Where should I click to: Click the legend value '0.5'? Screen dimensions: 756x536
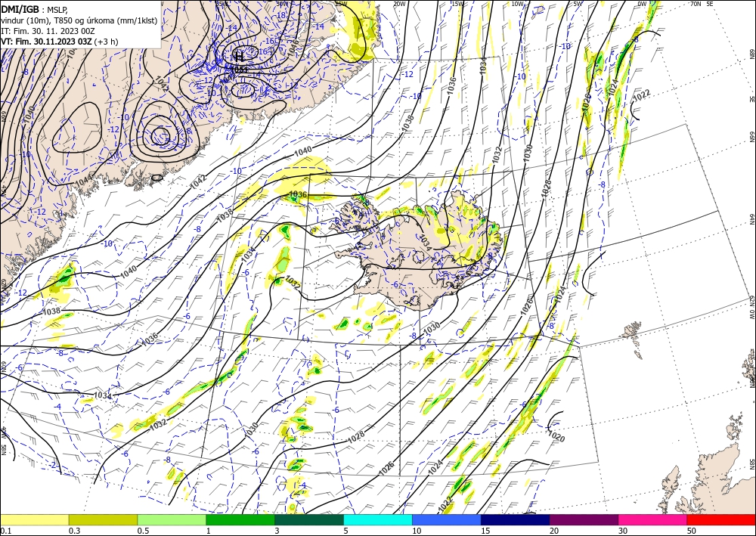(143, 531)
